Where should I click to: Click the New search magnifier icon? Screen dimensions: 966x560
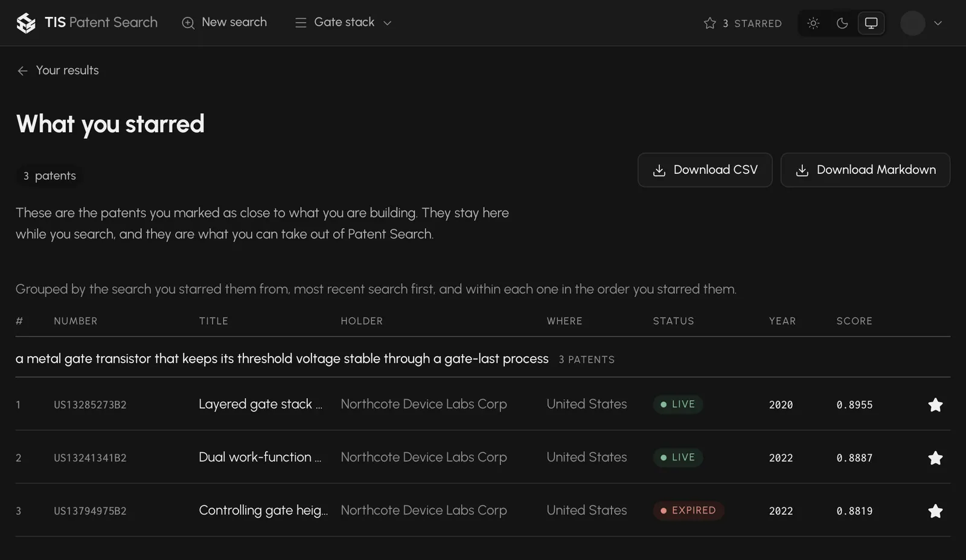pos(188,23)
